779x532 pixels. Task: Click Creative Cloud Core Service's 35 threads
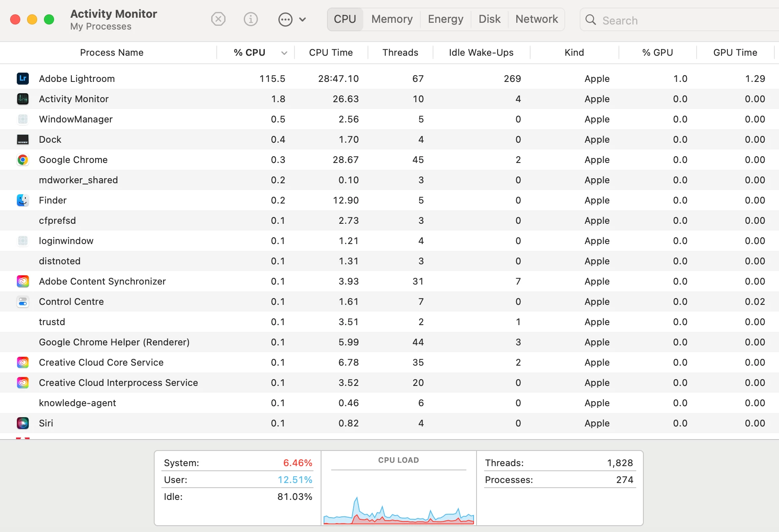click(x=418, y=362)
